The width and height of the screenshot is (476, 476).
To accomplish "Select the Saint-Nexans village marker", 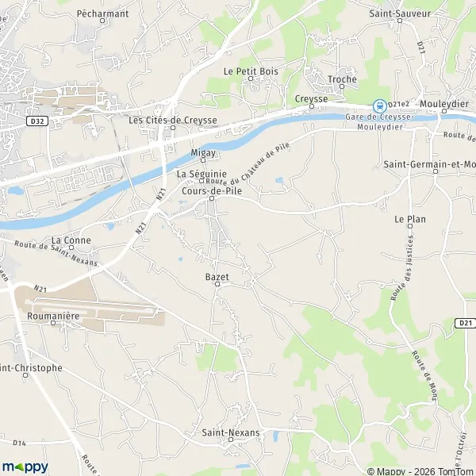I will [x=231, y=440].
